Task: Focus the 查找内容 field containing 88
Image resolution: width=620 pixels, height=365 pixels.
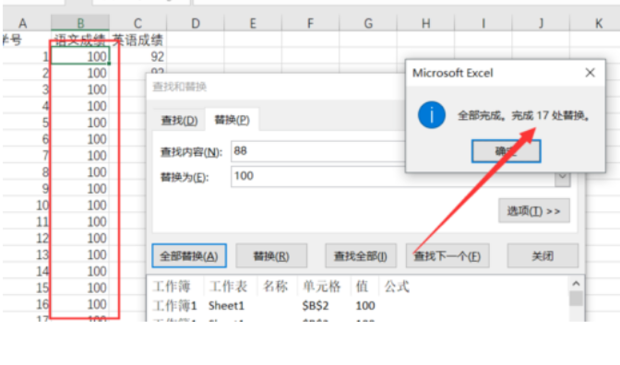Action: (318, 151)
